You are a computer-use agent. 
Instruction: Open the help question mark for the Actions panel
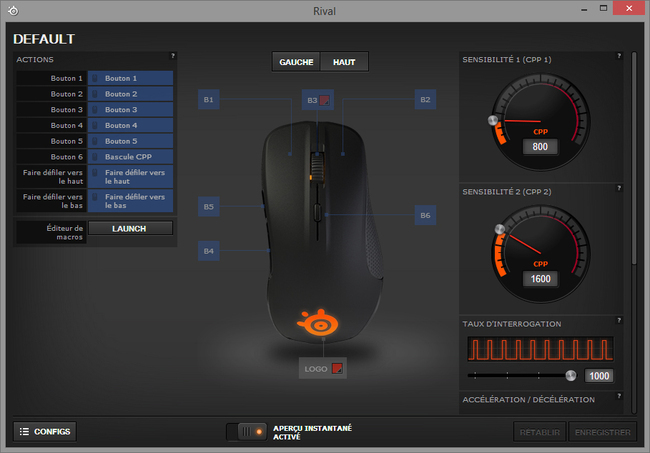point(173,56)
